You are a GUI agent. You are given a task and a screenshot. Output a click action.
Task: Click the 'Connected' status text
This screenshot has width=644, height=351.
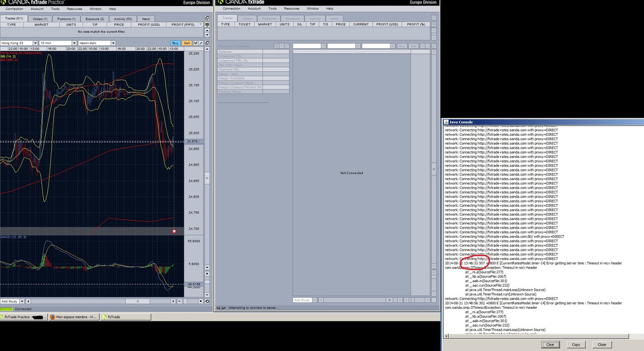coord(23,309)
